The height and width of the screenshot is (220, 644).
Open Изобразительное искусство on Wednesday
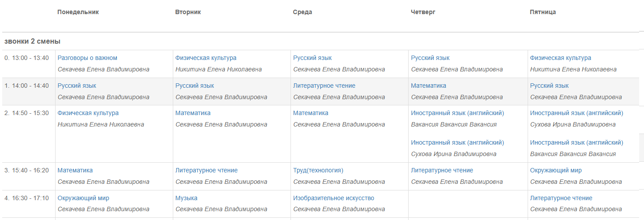pos(334,198)
